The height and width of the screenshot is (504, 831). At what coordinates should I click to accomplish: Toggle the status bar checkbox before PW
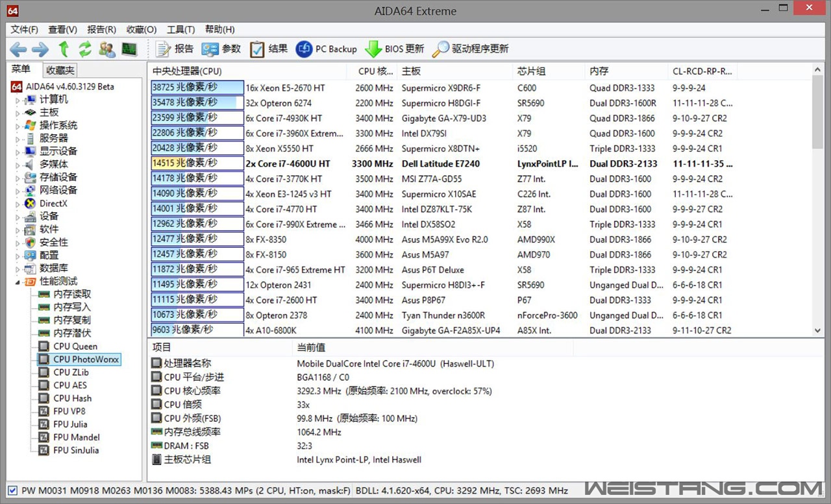point(13,490)
